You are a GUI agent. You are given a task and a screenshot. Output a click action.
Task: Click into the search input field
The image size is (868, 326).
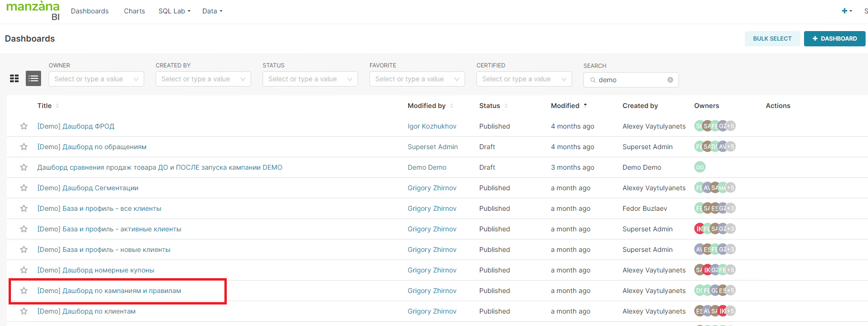click(630, 80)
